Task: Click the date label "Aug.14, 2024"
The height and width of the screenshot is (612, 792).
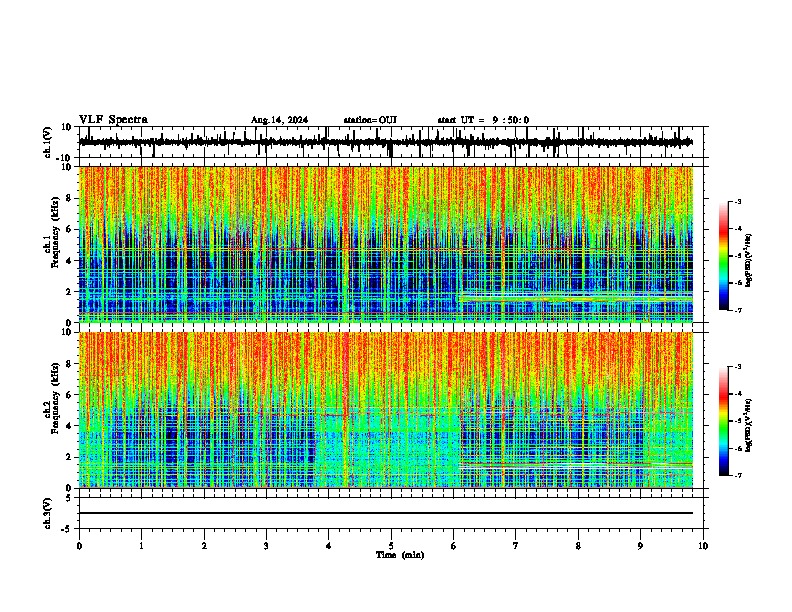Action: (x=279, y=120)
